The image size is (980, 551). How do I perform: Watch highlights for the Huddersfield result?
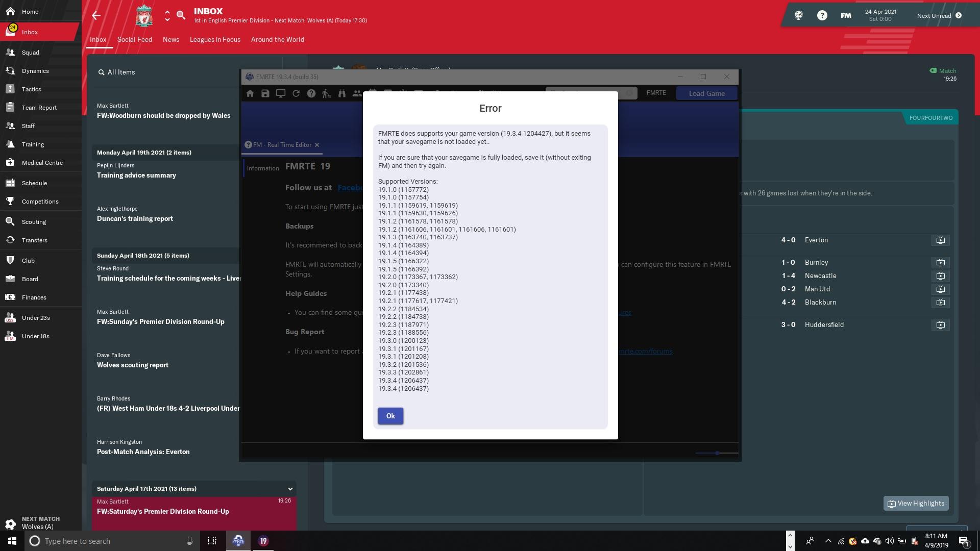(x=940, y=324)
